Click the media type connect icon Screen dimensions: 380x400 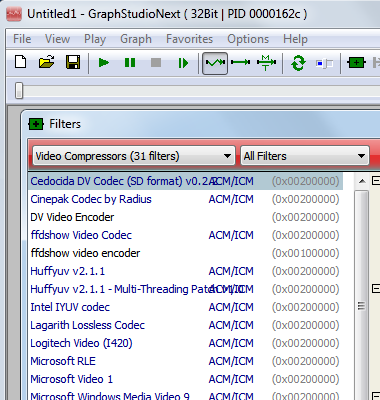point(266,63)
